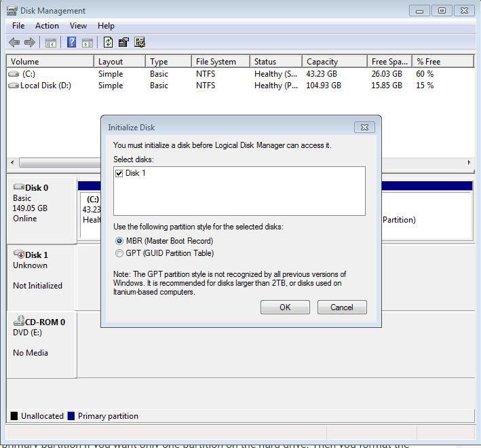Click the Forward arrow toolbar icon

[30, 43]
